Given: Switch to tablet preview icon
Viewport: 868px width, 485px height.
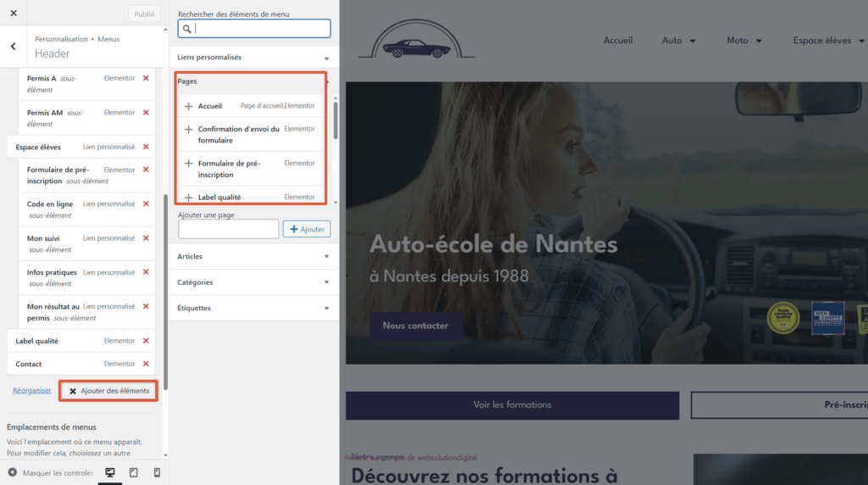Looking at the screenshot, I should (x=133, y=472).
